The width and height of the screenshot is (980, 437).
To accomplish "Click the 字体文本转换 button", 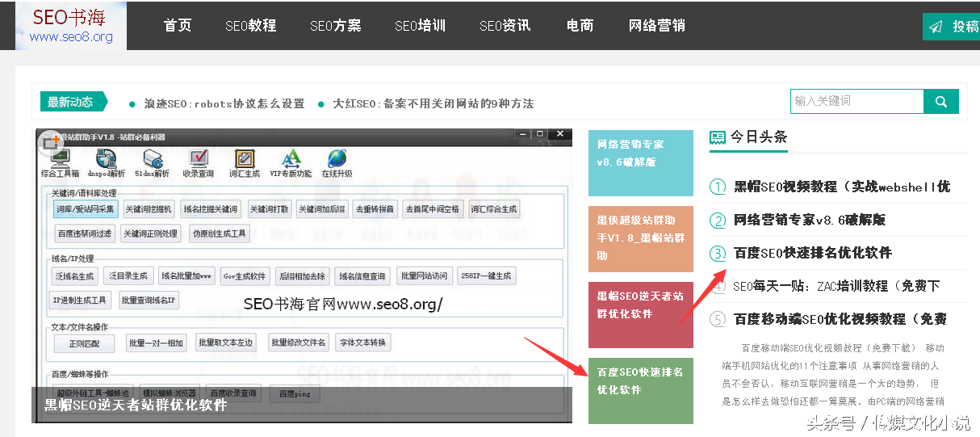I will (x=362, y=343).
